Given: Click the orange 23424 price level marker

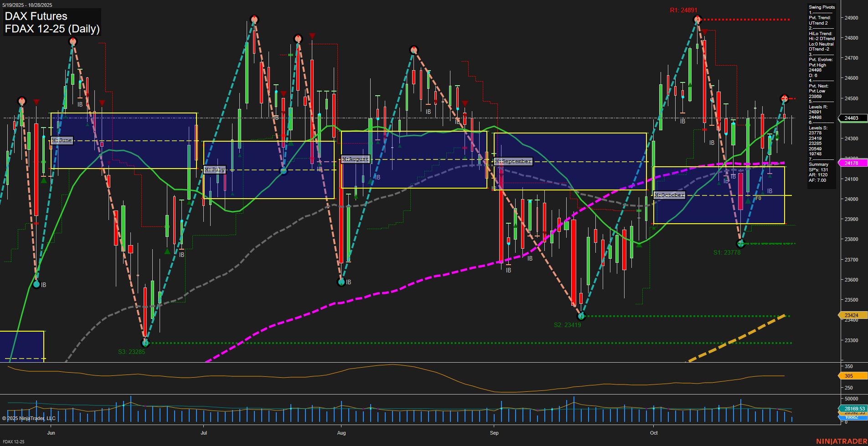Looking at the screenshot, I should click(851, 315).
